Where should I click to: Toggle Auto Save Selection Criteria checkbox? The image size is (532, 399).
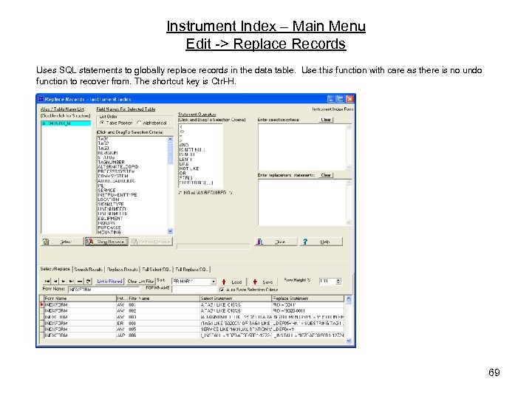pos(249,290)
